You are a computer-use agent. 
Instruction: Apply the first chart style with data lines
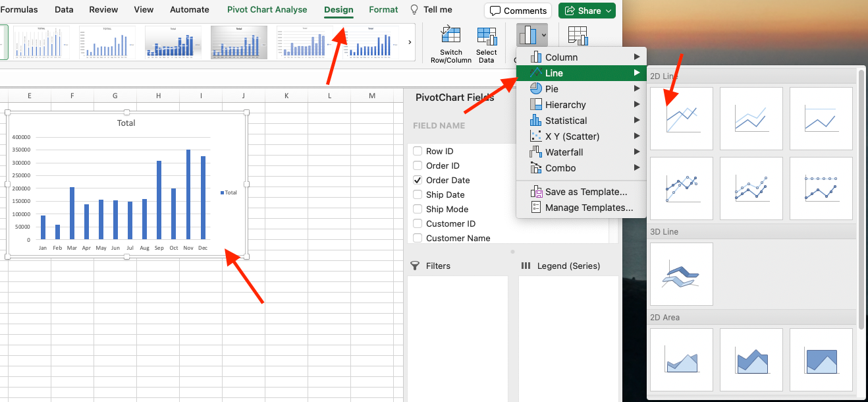(x=41, y=43)
